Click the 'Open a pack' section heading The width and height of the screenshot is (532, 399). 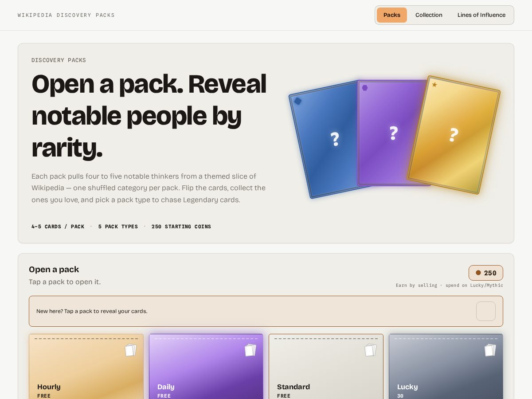[x=54, y=270]
